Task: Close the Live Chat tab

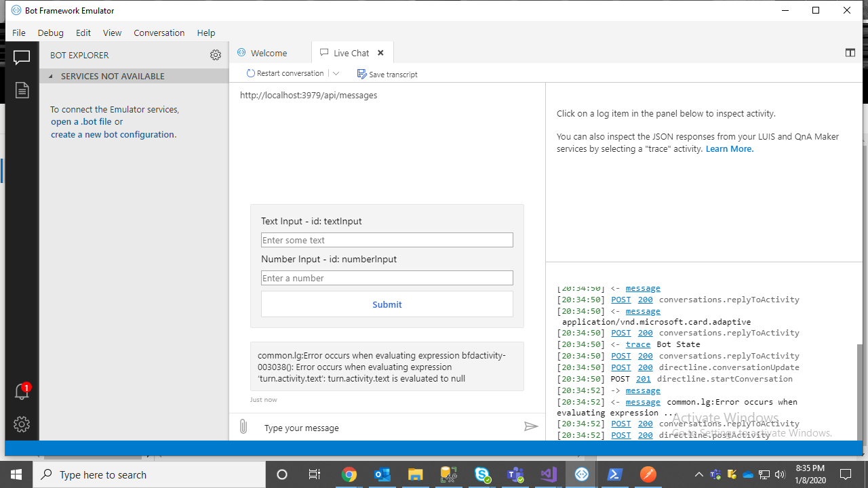Action: [380, 53]
